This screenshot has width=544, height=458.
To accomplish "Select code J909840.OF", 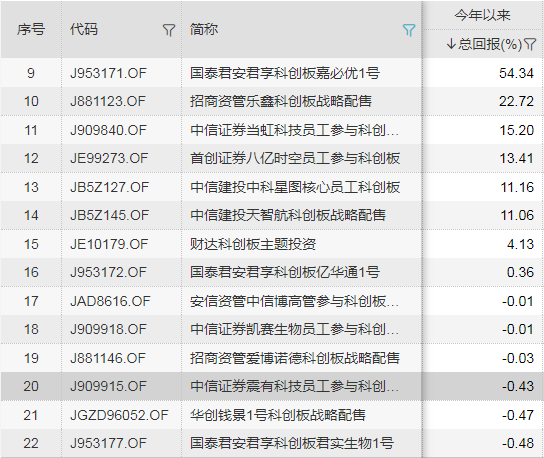I will pos(108,130).
